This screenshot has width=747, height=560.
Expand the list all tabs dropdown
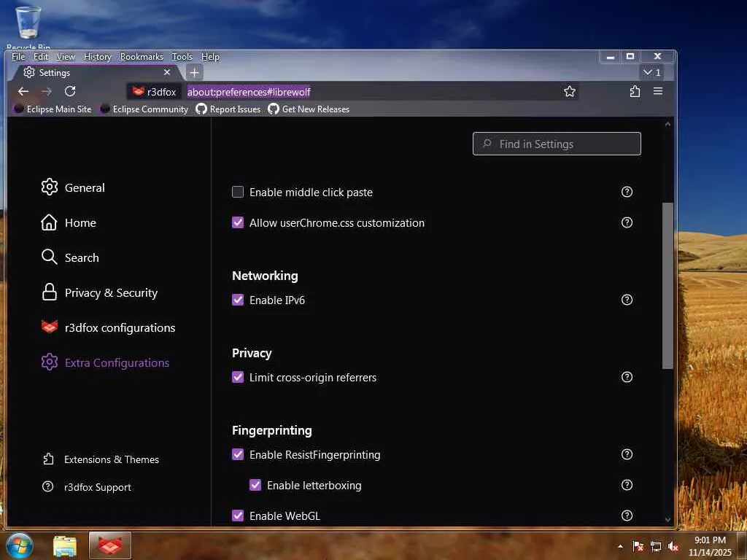651,72
